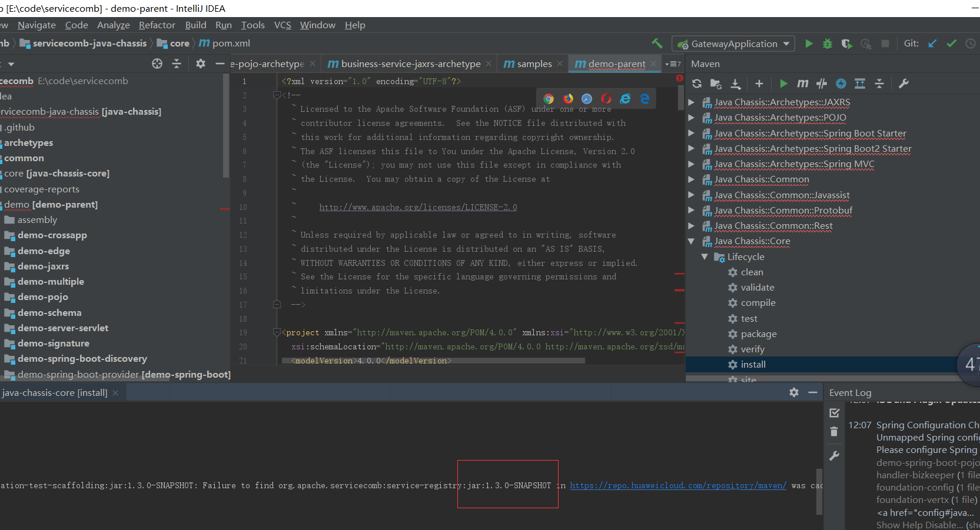
Task: Open Run panel gear settings
Action: pos(794,392)
